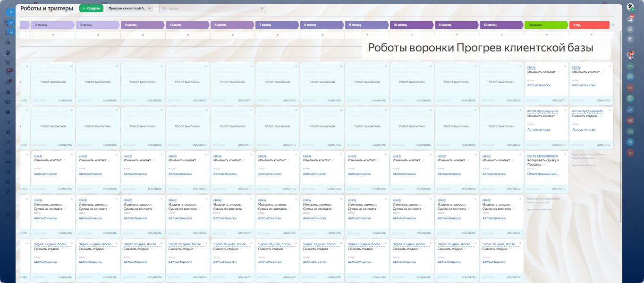Add a trigger under the Продажа stage
The image size is (644, 283).
(x=546, y=34)
